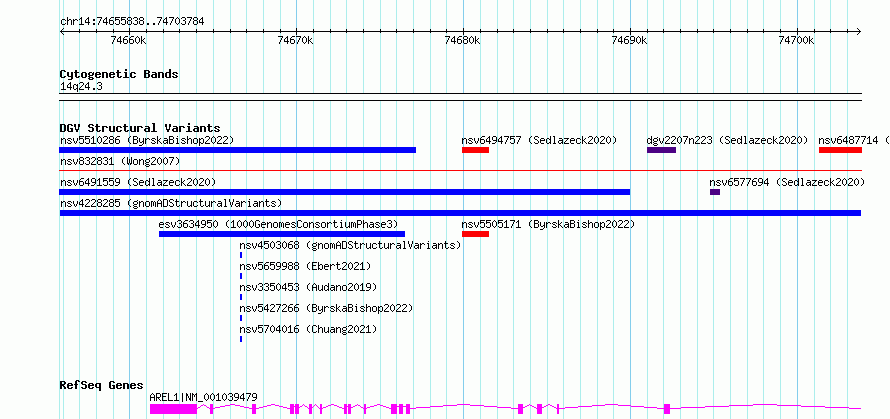Click the 74670k ruler label
The height and width of the screenshot is (419, 890).
point(296,40)
